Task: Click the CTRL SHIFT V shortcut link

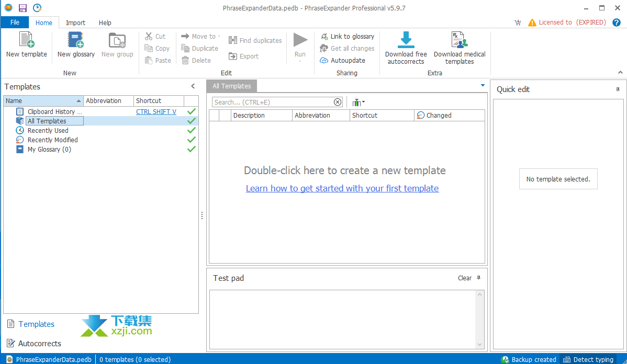Action: 156,111
